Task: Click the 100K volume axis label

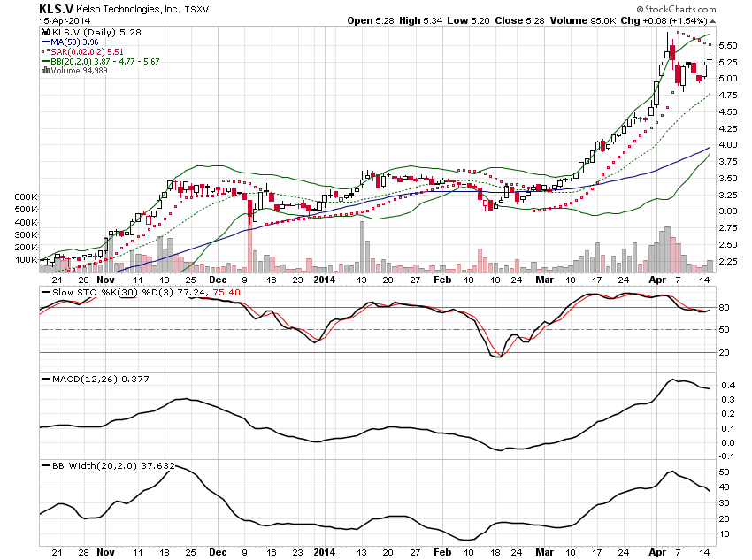Action: click(26, 260)
